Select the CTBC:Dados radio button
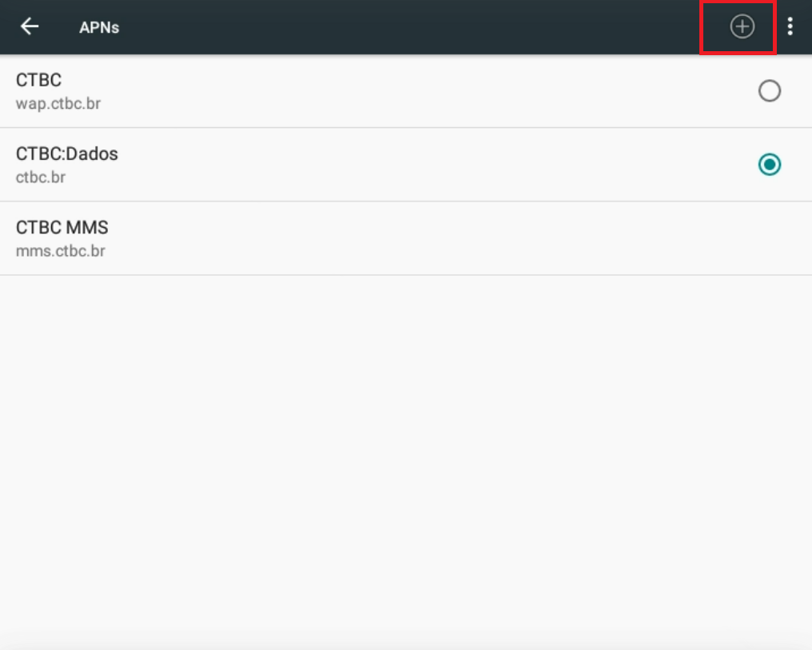The image size is (812, 650). [769, 165]
